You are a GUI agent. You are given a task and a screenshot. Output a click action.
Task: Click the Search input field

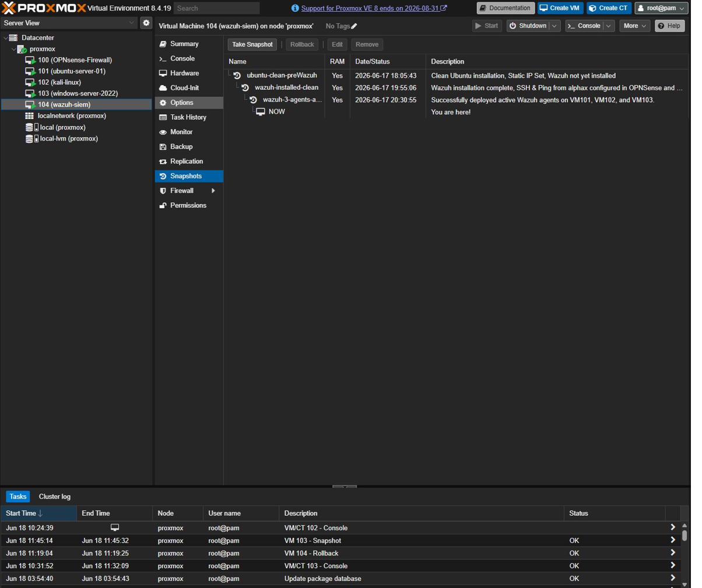[216, 8]
